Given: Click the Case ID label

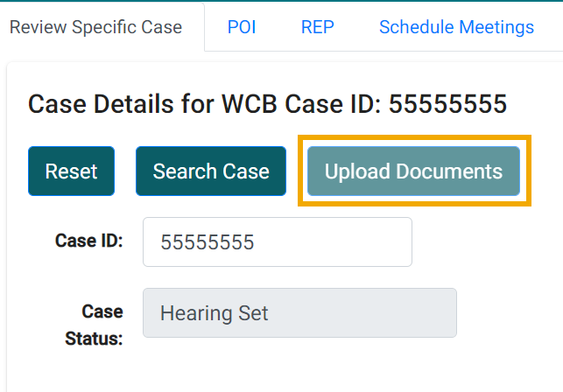Looking at the screenshot, I should pos(88,241).
